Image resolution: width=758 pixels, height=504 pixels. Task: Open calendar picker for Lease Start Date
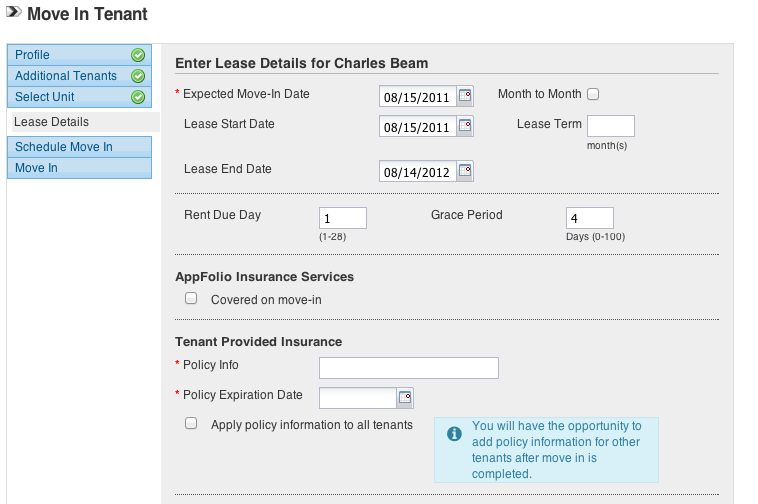[465, 126]
